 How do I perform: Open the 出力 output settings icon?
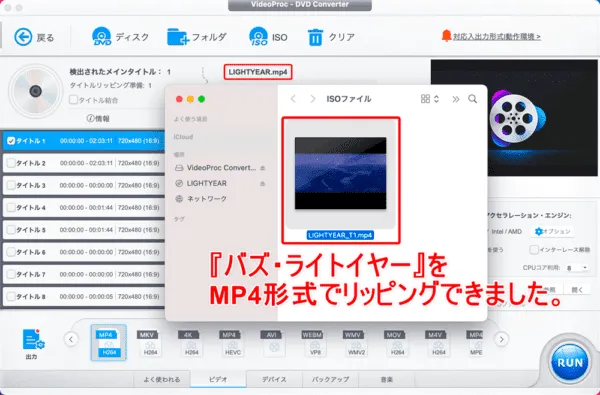click(33, 343)
